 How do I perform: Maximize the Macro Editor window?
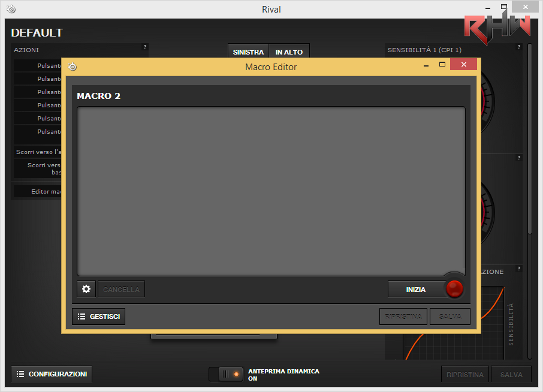[x=442, y=64]
